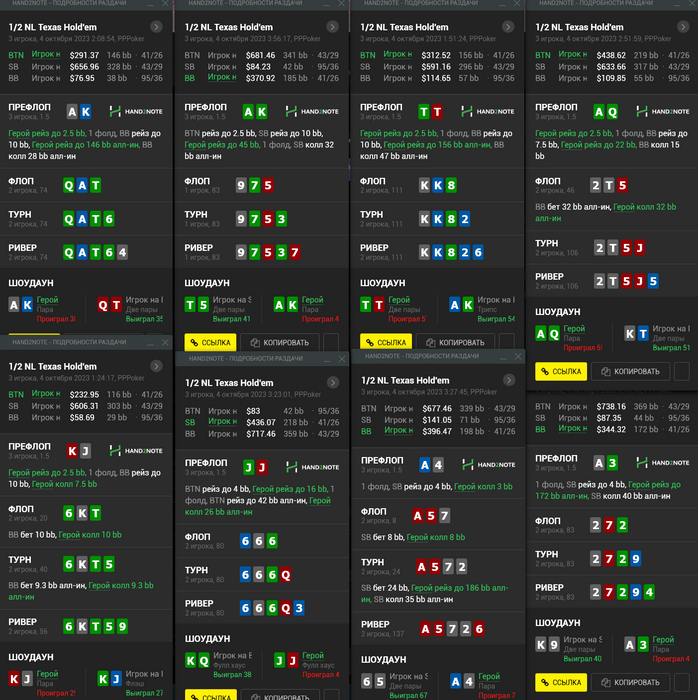Viewport: 698px width, 700px height.
Task: Open next hand arrow in 2:51:59 window
Action: (683, 27)
